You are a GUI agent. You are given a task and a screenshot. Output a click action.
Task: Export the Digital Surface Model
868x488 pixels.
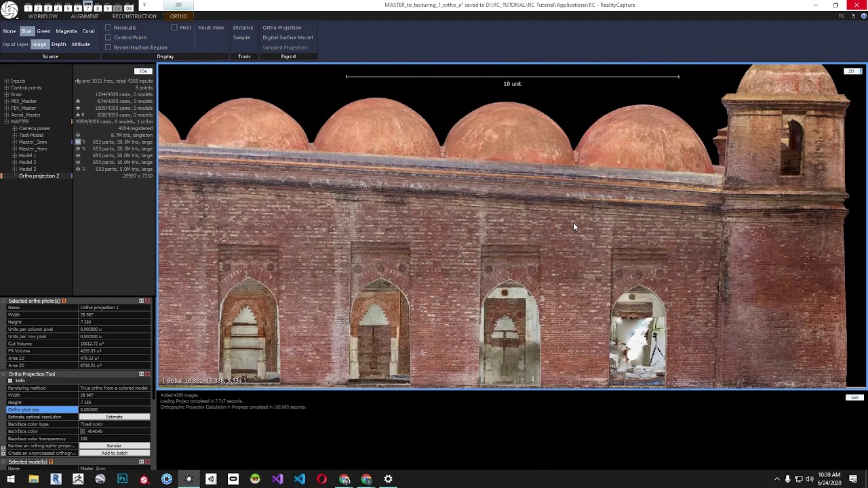pos(288,37)
